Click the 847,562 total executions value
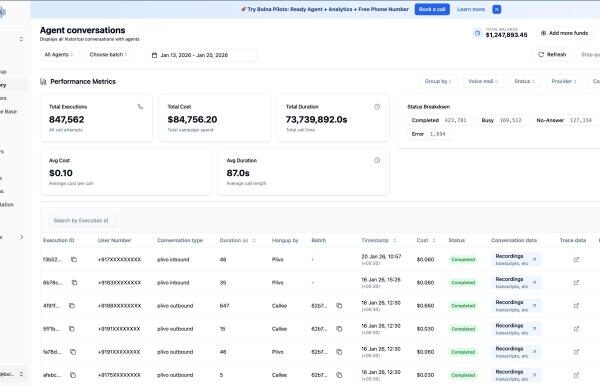This screenshot has height=386, width=600. tap(67, 119)
